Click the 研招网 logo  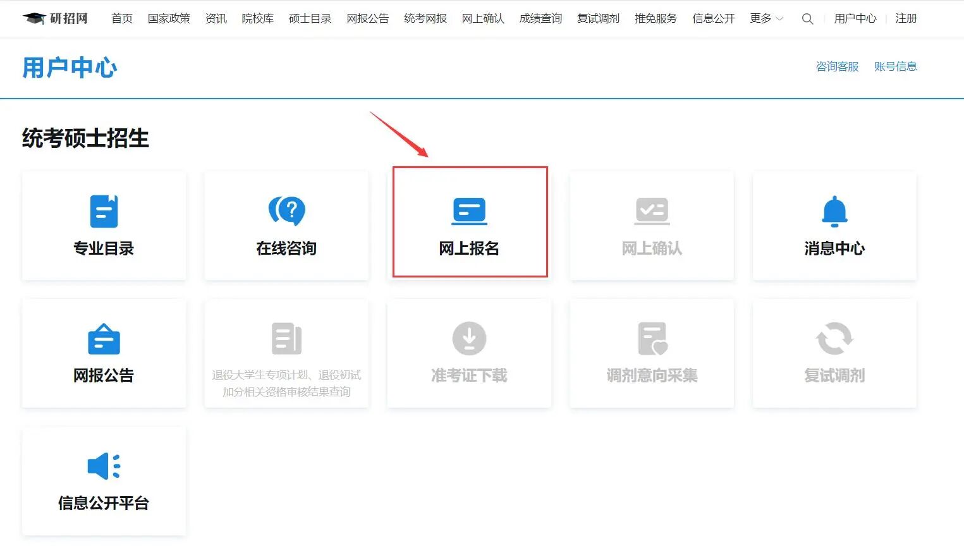click(55, 18)
